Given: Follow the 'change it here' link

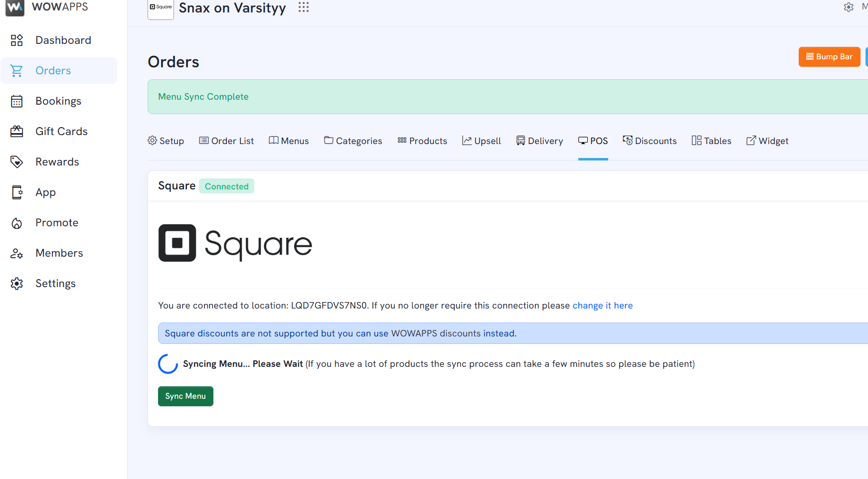Looking at the screenshot, I should pyautogui.click(x=602, y=306).
